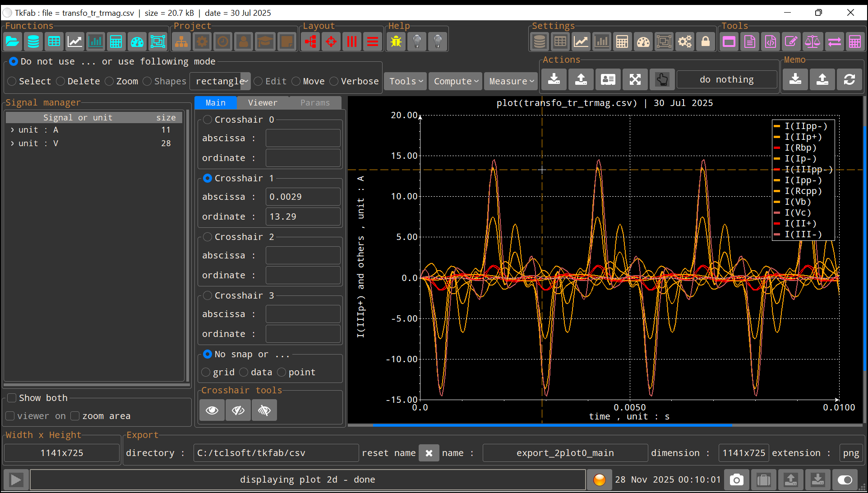The image size is (868, 493).
Task: Click the pink balance scale tool
Action: [x=812, y=42]
